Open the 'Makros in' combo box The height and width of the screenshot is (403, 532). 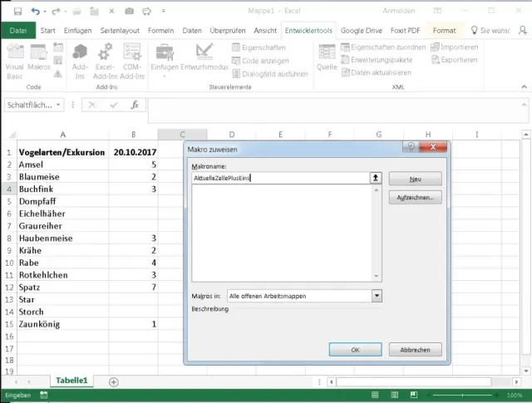[376, 295]
